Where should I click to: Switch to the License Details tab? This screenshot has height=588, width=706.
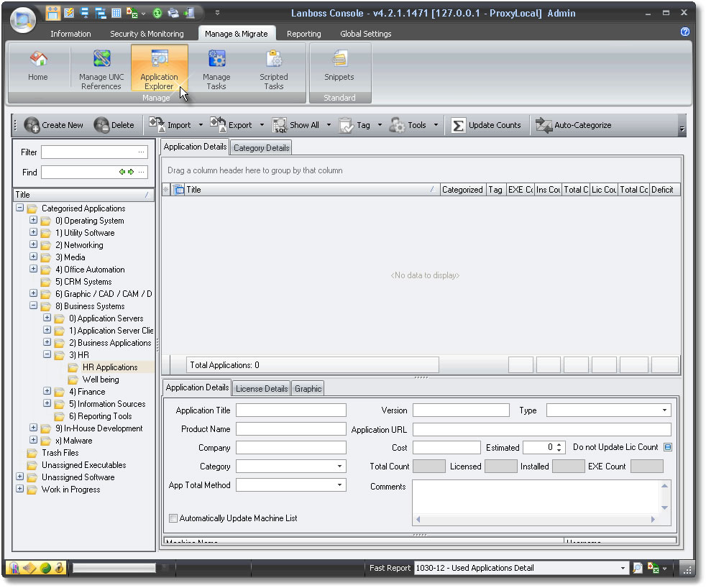coord(262,389)
